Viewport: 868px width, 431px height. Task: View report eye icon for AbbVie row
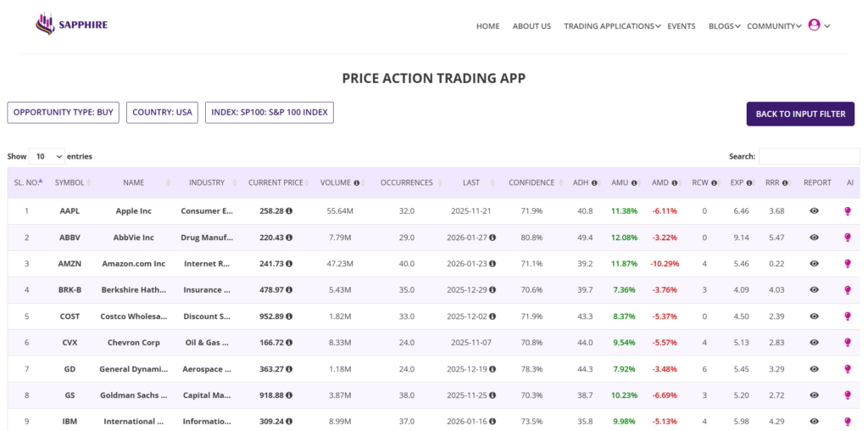(x=815, y=238)
